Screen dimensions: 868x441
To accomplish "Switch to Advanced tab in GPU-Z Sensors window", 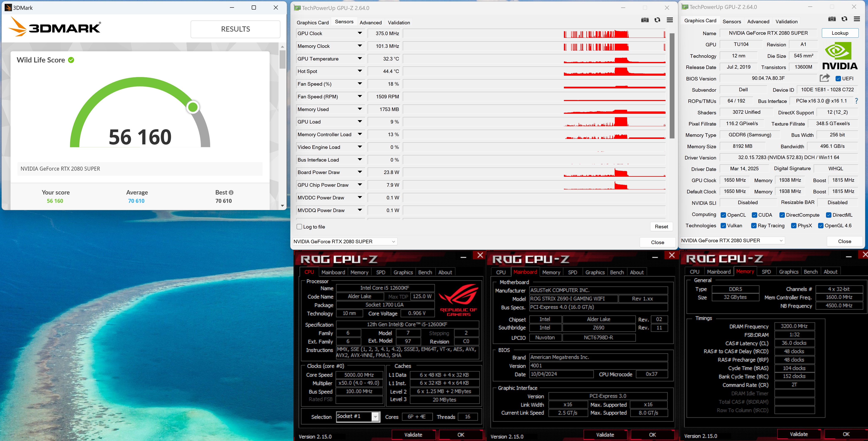I will coord(371,23).
